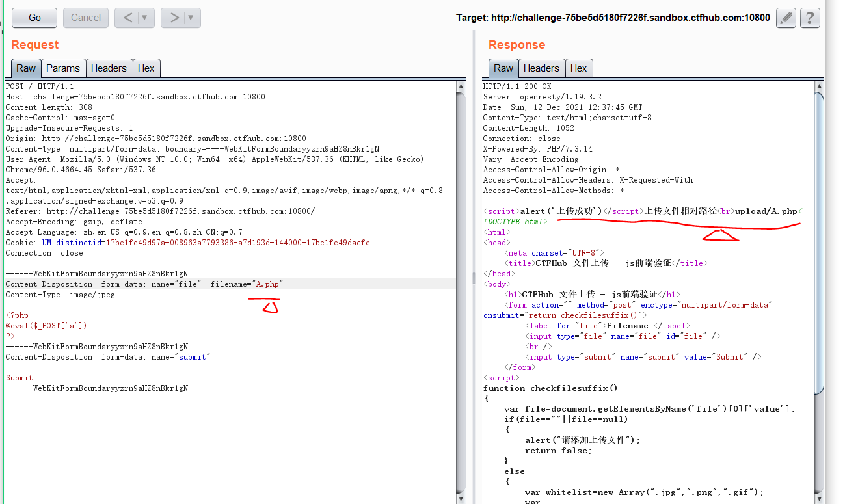Go back to previous request in history
Screen dimensions: 858x504
pyautogui.click(x=127, y=18)
